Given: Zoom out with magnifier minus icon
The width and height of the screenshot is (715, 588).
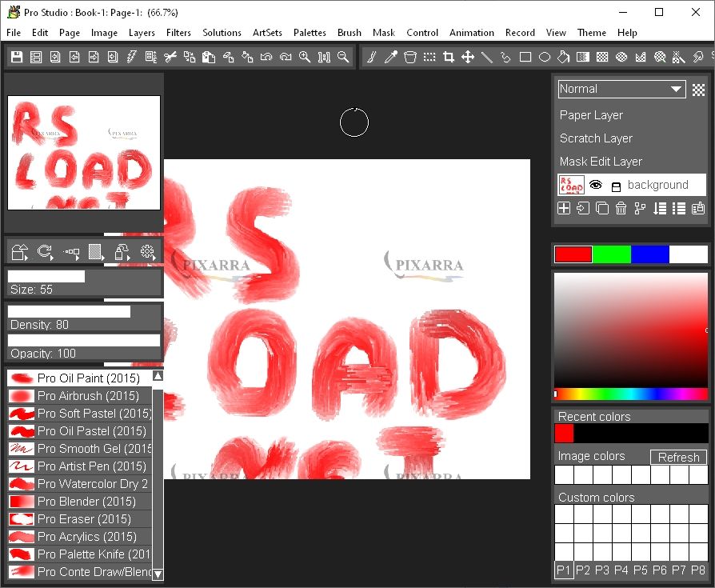Looking at the screenshot, I should 343,57.
